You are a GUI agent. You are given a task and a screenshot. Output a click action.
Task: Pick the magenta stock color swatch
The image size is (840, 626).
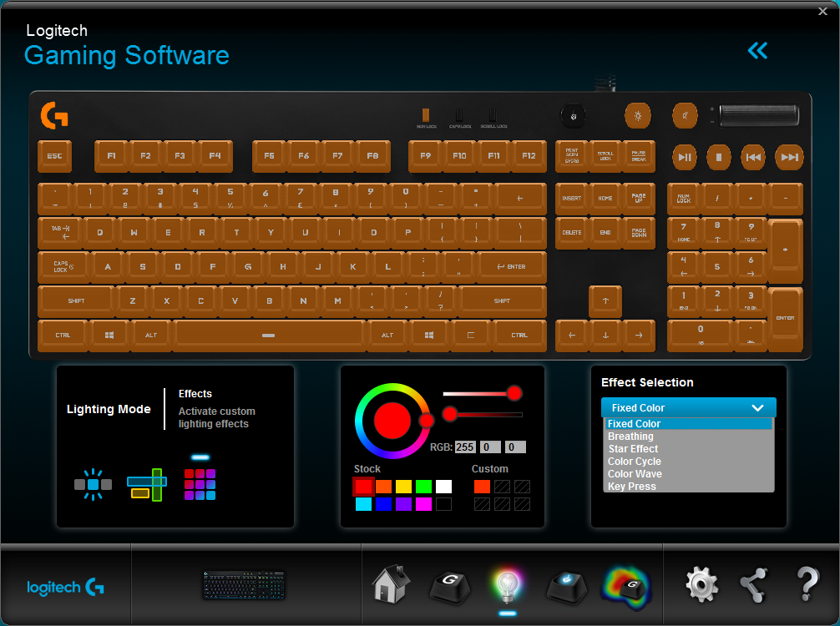click(x=423, y=504)
